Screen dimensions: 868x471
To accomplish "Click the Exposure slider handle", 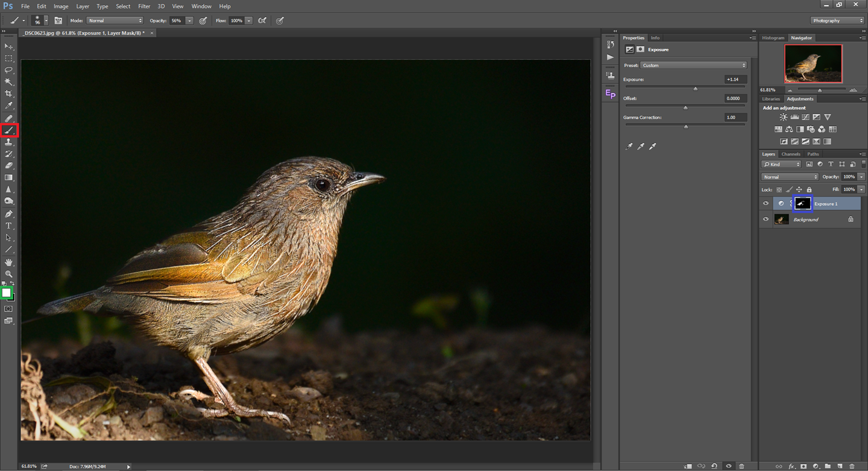I will pyautogui.click(x=696, y=89).
